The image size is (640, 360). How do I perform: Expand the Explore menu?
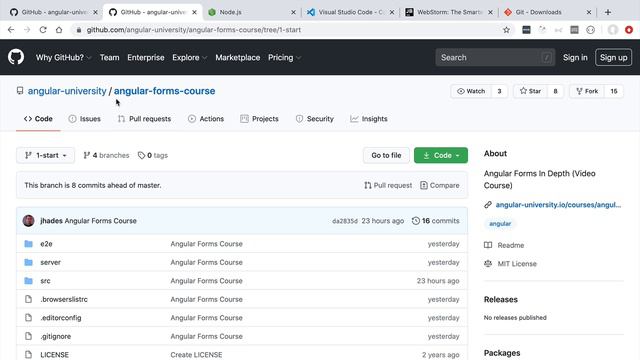click(189, 58)
